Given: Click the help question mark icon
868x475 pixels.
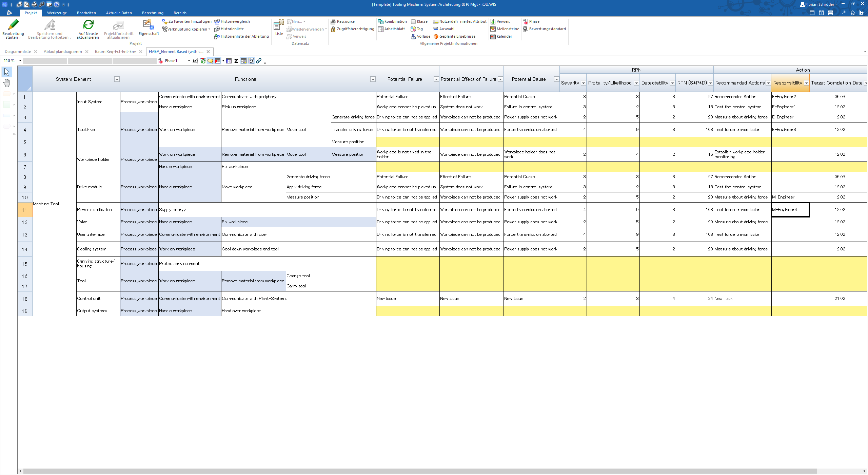Looking at the screenshot, I should point(57,4).
